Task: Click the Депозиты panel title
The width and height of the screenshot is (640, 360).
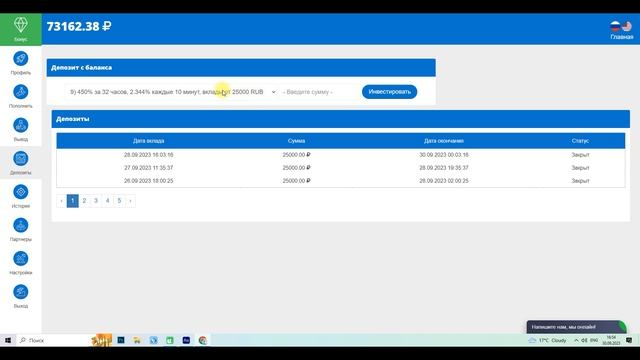Action: tap(73, 119)
